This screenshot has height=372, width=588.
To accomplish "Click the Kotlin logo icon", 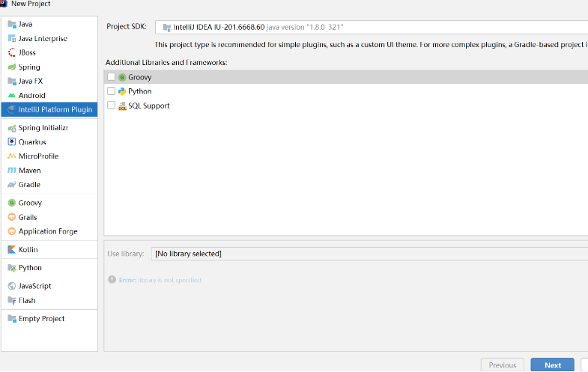I will (x=12, y=250).
